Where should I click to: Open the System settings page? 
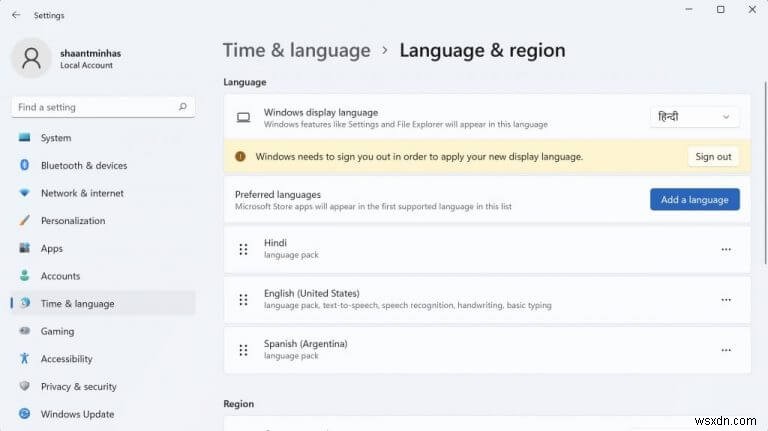56,138
